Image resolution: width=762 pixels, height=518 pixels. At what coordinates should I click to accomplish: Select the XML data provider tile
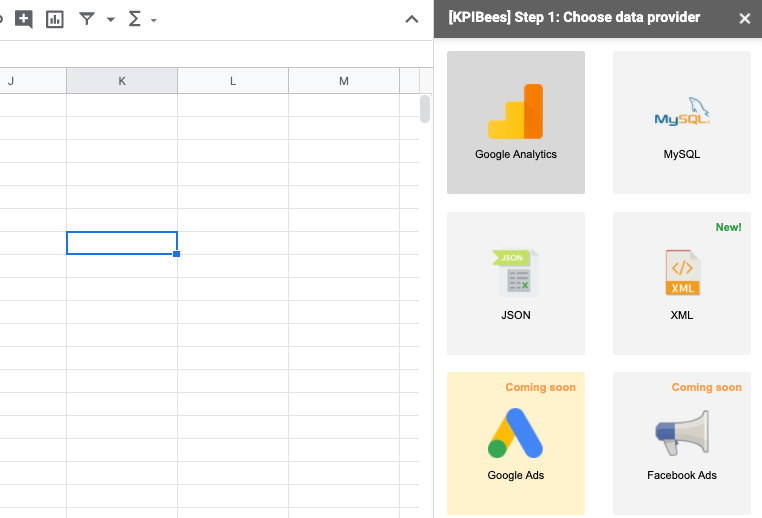682,283
